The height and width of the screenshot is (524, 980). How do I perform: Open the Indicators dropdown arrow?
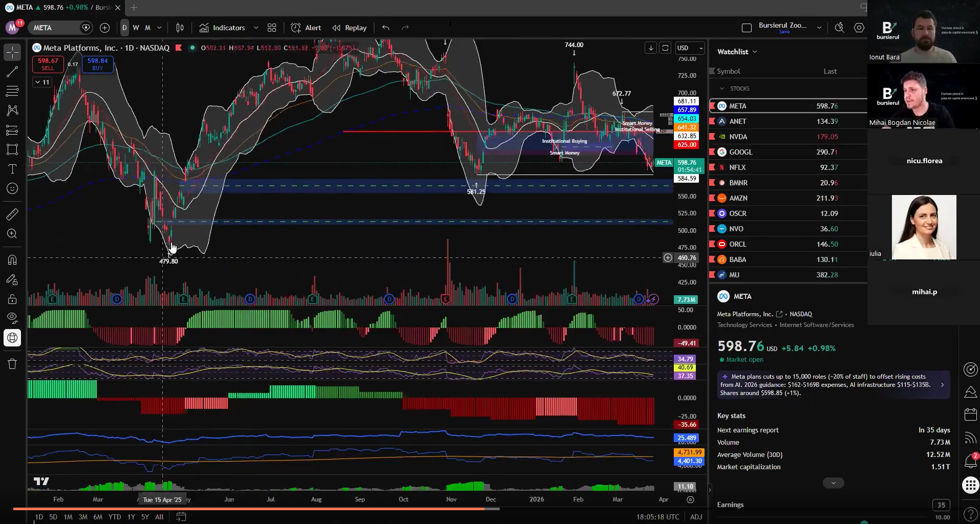coord(256,28)
